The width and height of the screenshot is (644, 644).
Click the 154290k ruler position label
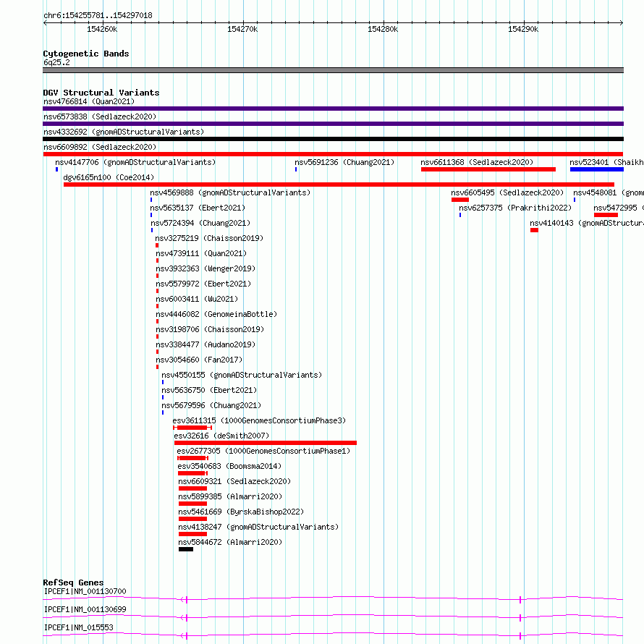(x=523, y=29)
